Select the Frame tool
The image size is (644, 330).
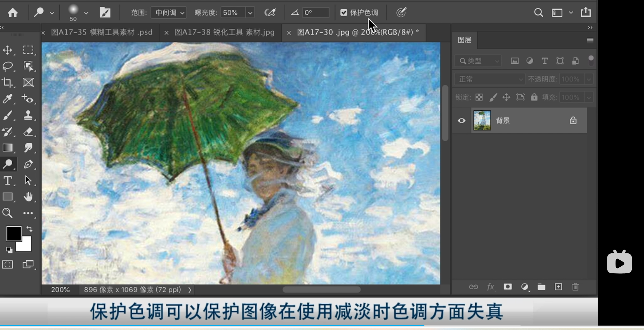tap(28, 83)
